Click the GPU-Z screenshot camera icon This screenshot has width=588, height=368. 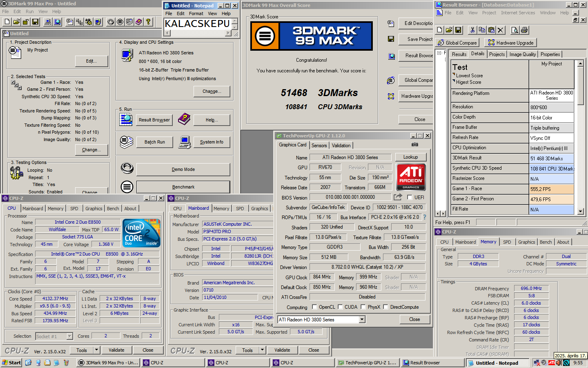coord(414,144)
